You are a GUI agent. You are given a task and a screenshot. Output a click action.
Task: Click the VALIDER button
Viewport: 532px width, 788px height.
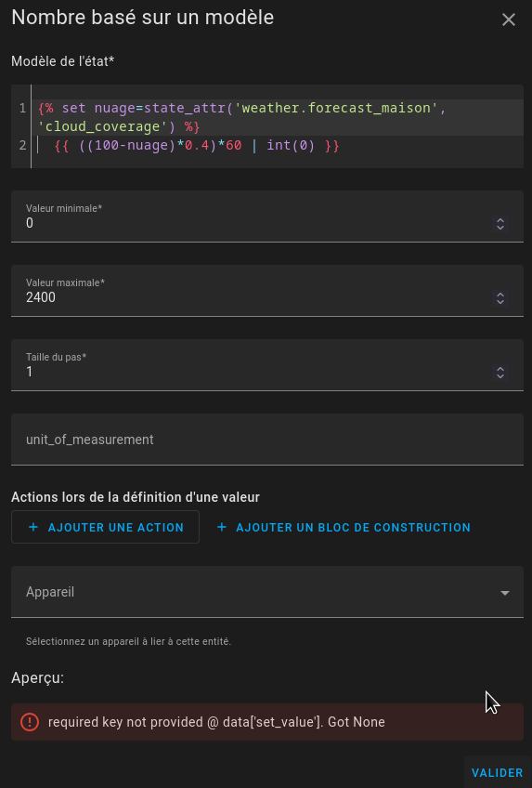point(497,772)
